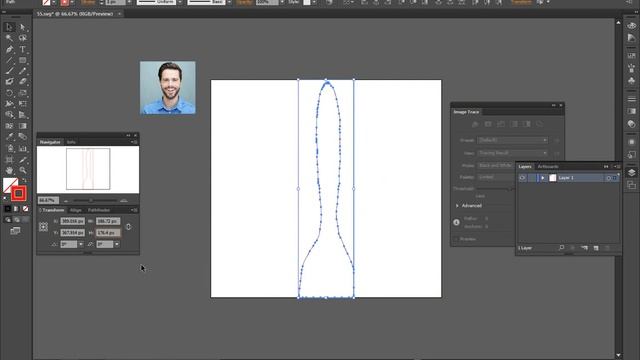Open the View dropdown showing Tracing Result
The height and width of the screenshot is (360, 640).
tap(512, 153)
